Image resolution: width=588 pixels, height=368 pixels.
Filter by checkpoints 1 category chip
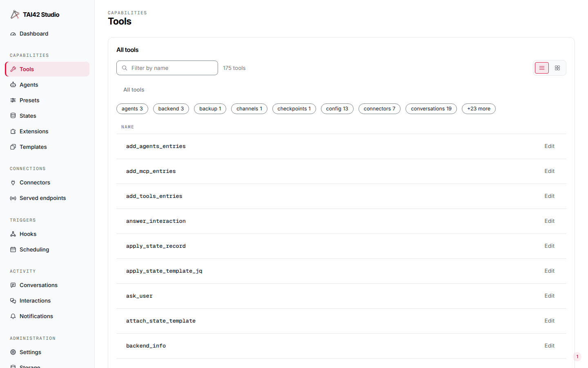pyautogui.click(x=294, y=109)
